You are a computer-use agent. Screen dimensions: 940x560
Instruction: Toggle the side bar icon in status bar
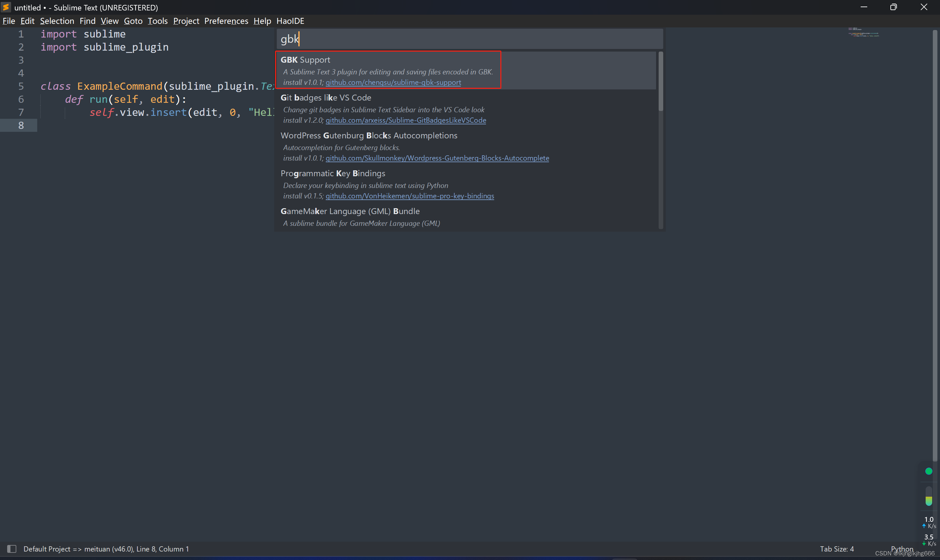[12, 549]
